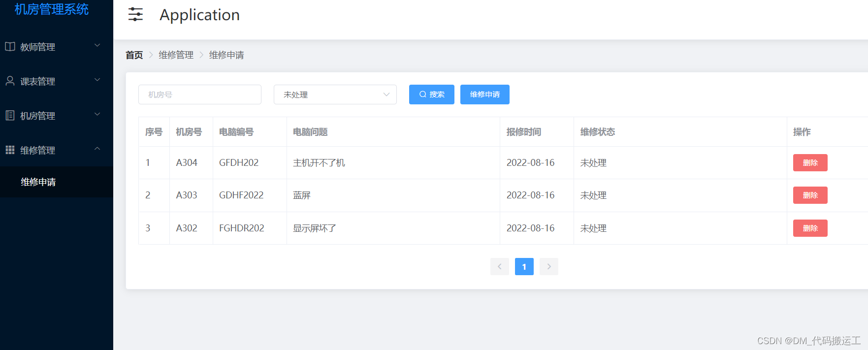Click the blue 维修申请 button
This screenshot has height=350, width=868.
(x=485, y=95)
